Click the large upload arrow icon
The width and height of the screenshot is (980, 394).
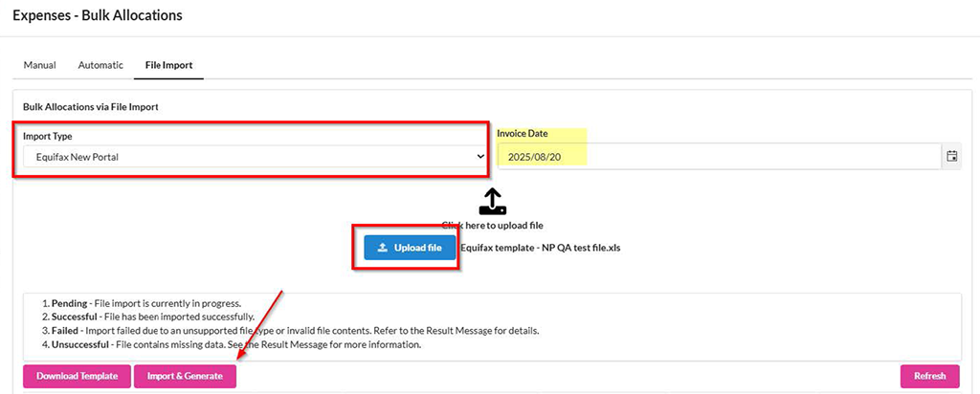(x=491, y=201)
